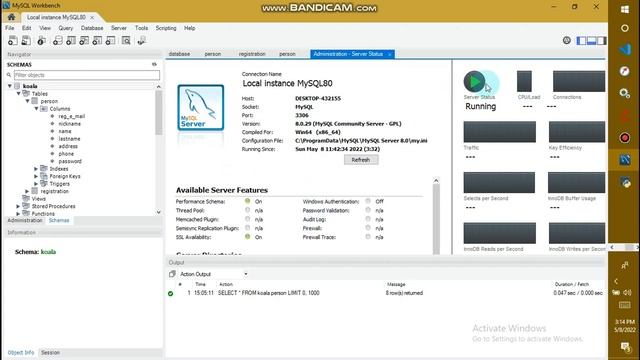Open the home screen tab icon
This screenshot has width=640, height=360.
click(x=11, y=17)
